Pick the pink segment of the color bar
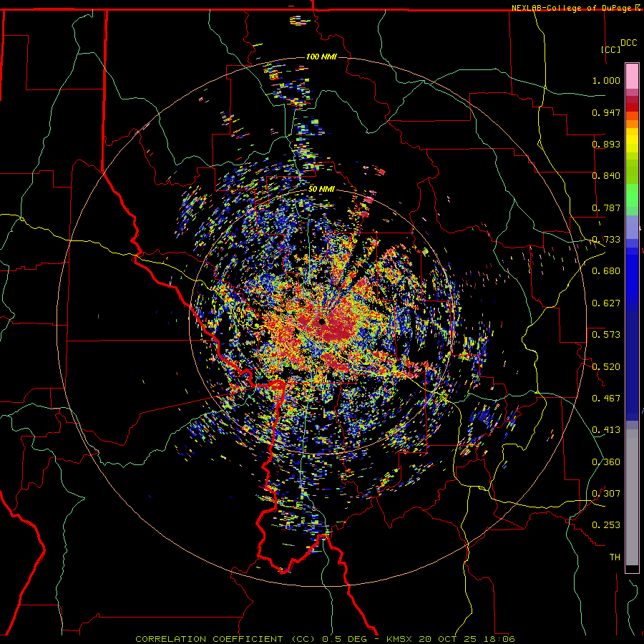644x644 pixels. coord(632,77)
